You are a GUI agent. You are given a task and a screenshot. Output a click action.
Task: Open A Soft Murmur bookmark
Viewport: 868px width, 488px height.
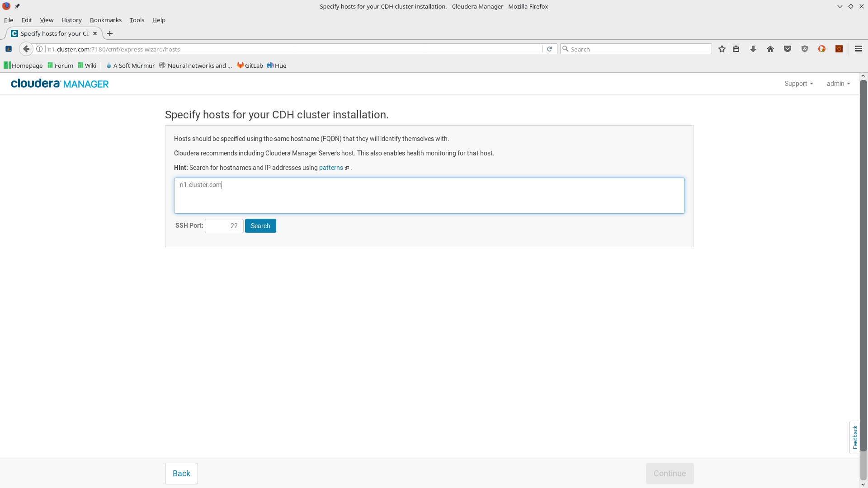coord(130,66)
